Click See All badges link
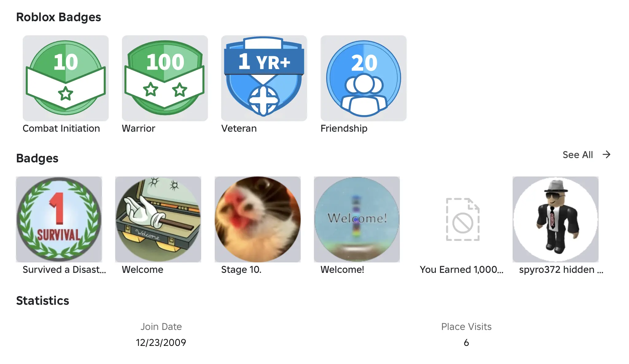The height and width of the screenshot is (364, 629). click(578, 155)
